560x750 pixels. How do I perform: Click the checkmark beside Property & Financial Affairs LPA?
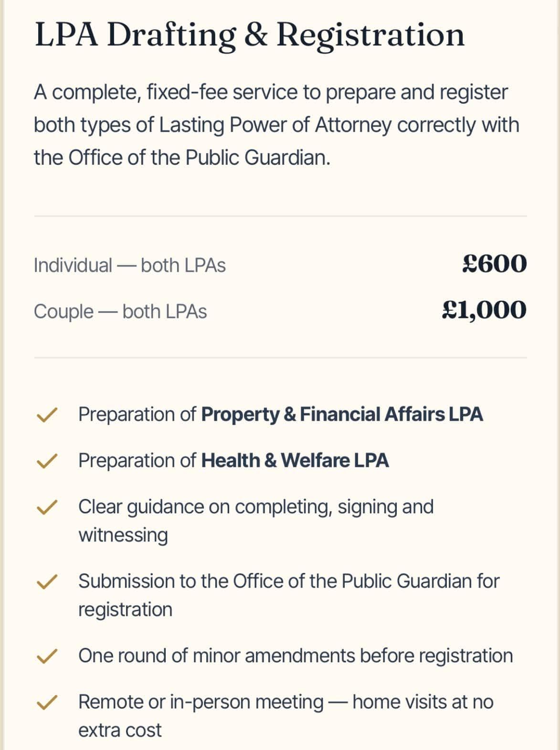click(47, 415)
